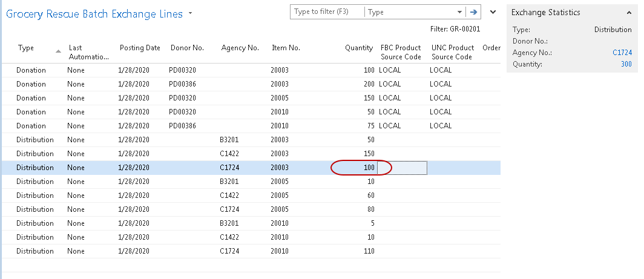Click the FBC Product Source Code header
The image size is (644, 279).
pyautogui.click(x=401, y=52)
